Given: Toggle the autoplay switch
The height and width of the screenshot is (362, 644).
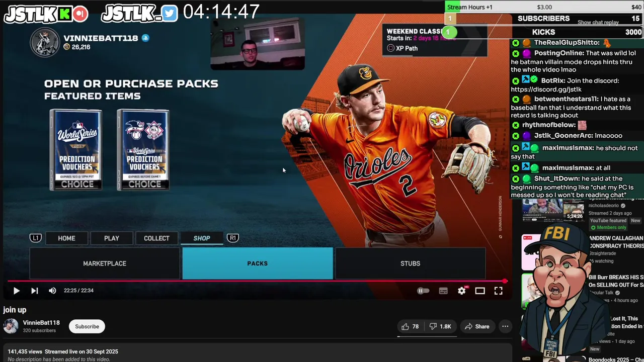Looking at the screenshot, I should click(423, 291).
